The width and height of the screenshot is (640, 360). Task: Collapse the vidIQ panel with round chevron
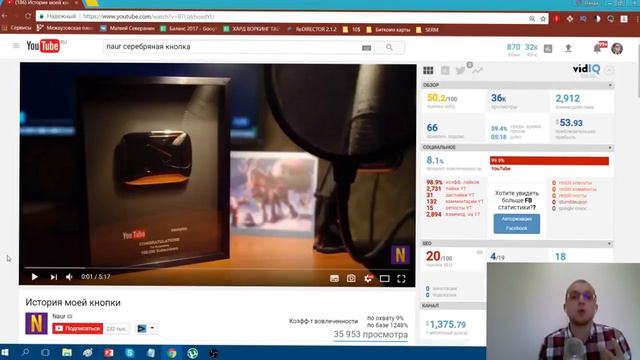point(609,70)
